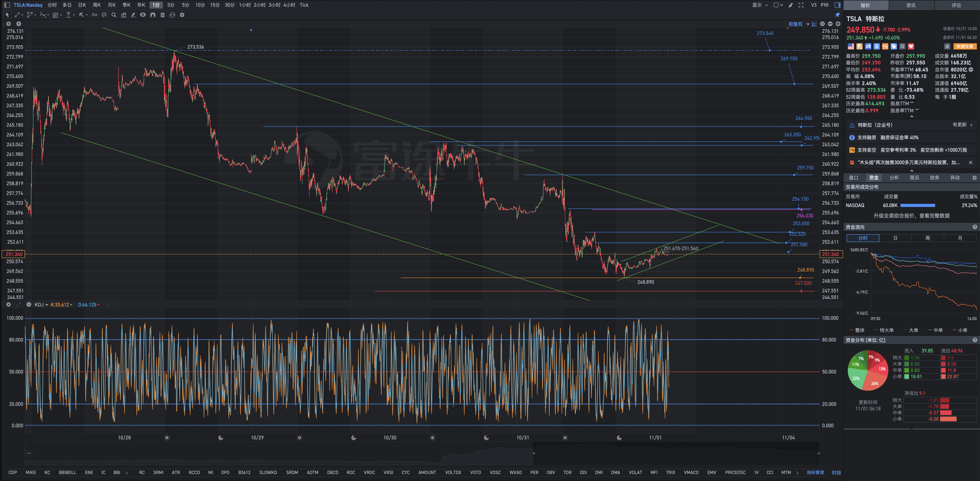This screenshot has height=481, width=980.
Task: Enable magnet snap mode for drawings
Action: pos(153,15)
